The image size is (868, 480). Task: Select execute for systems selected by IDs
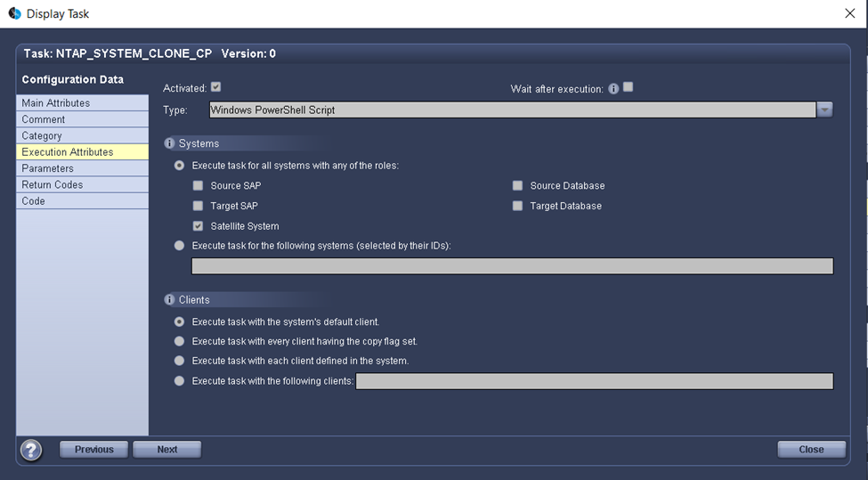(x=180, y=246)
